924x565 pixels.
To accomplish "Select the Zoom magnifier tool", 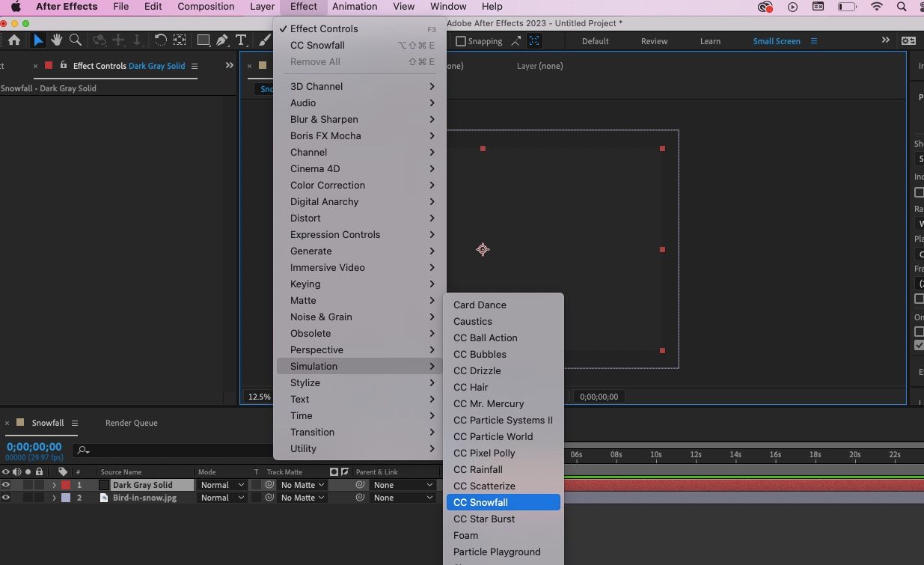I will point(75,40).
